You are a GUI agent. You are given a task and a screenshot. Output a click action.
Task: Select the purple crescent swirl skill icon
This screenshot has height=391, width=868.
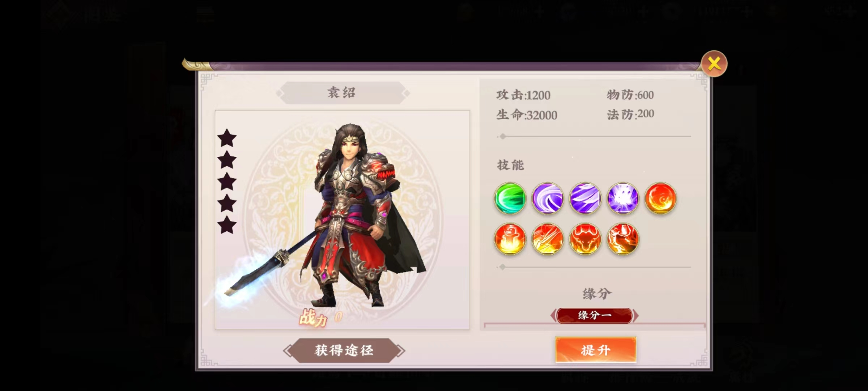(548, 198)
